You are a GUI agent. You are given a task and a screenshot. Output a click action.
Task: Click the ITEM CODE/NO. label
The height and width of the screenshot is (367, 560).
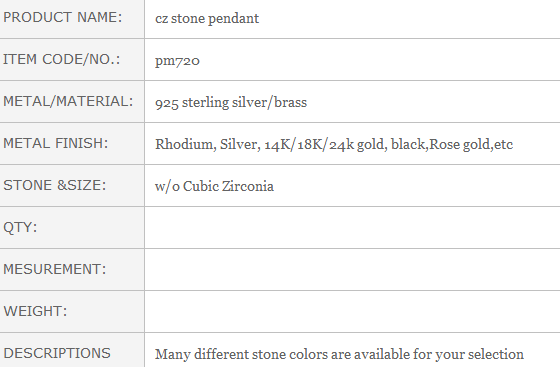[x=62, y=59]
